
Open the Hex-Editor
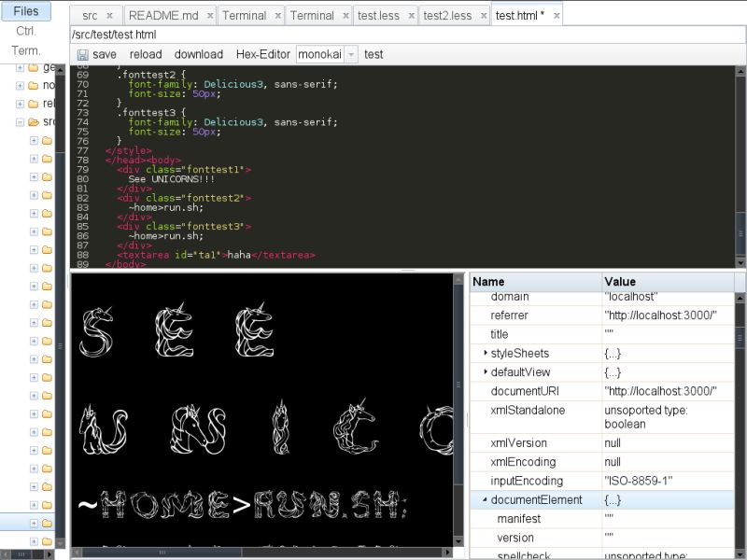(x=262, y=54)
